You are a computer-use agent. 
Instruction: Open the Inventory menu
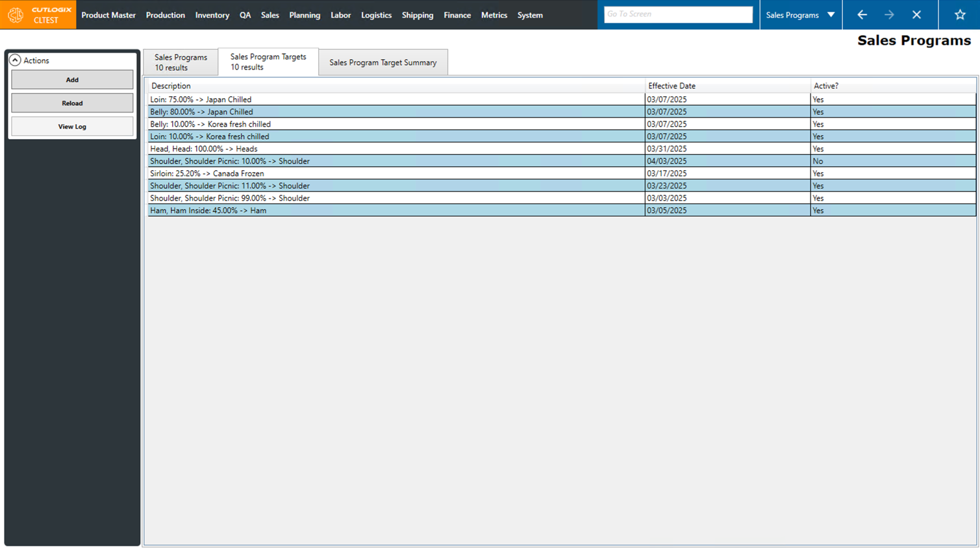(x=212, y=15)
